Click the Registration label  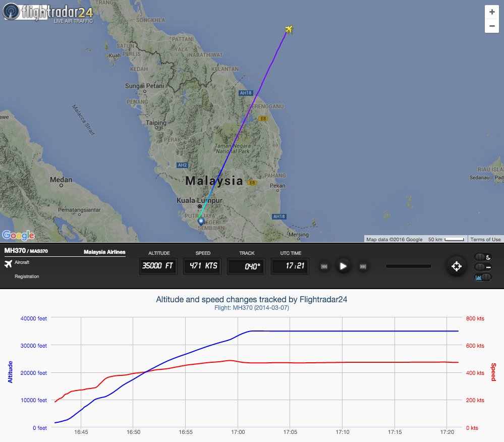click(x=27, y=277)
